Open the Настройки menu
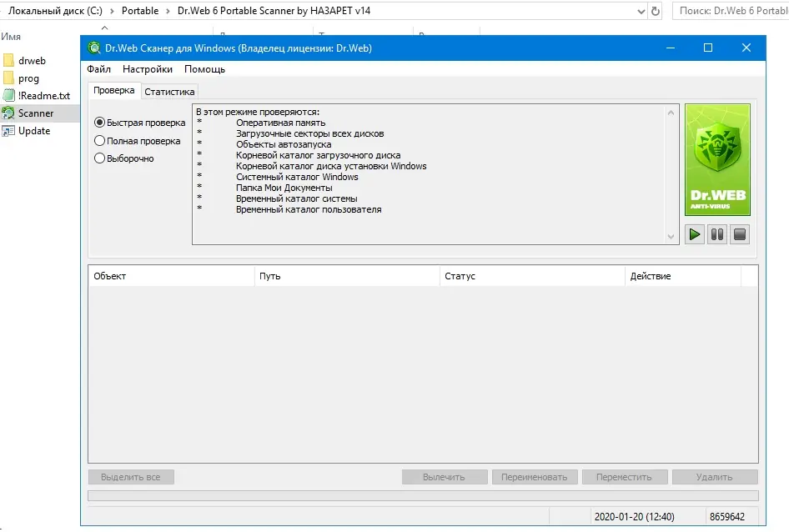 [x=148, y=69]
